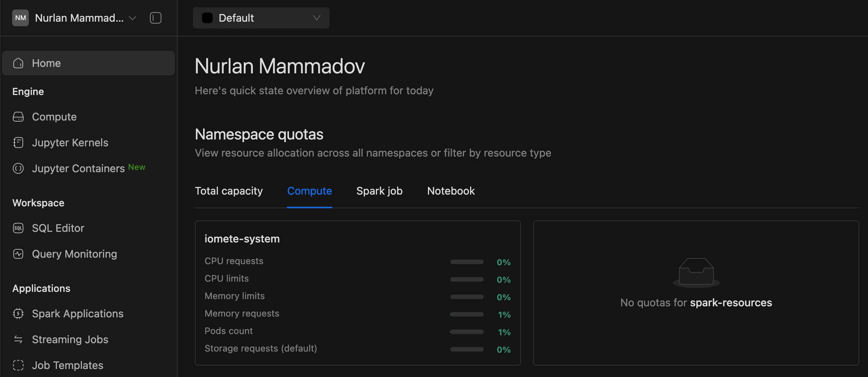Open the Streaming Jobs page link
Screen dimensions: 868x377
[x=70, y=339]
